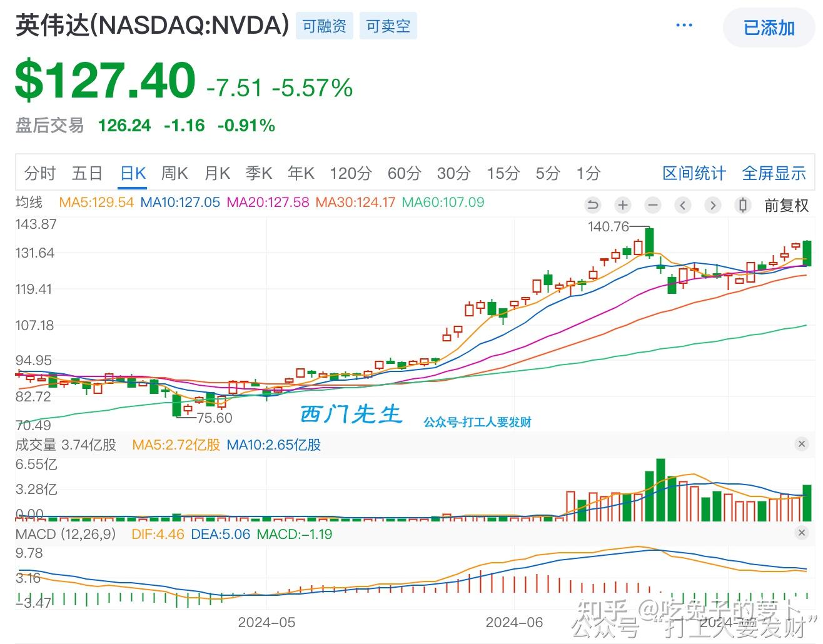Click the 140.76 high price marker
The width and height of the screenshot is (823, 644).
[x=608, y=226]
